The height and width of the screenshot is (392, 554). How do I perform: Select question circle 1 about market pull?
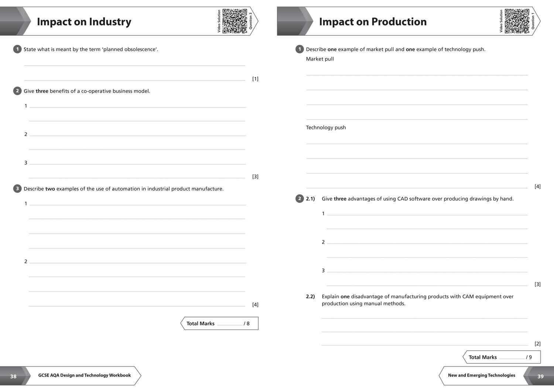point(299,49)
